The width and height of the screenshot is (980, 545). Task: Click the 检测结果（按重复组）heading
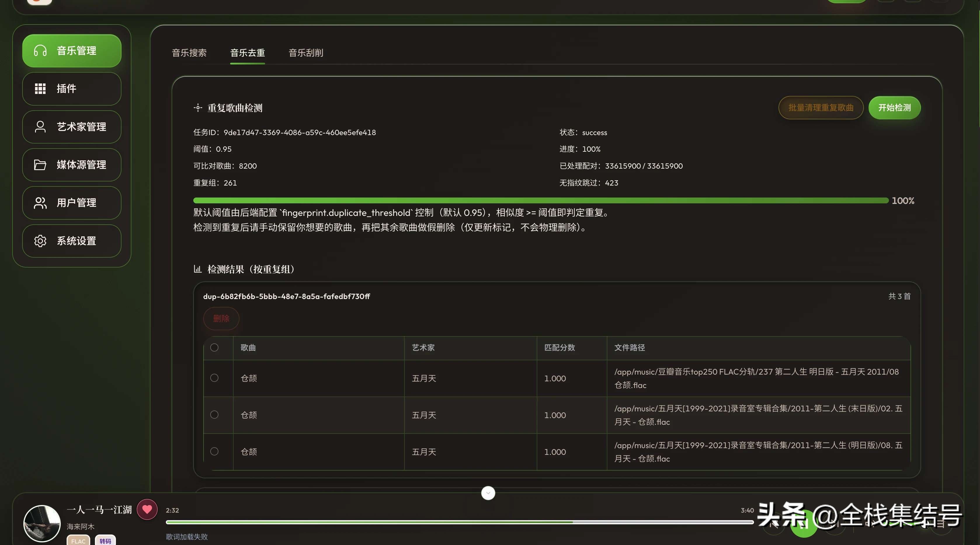(x=251, y=270)
